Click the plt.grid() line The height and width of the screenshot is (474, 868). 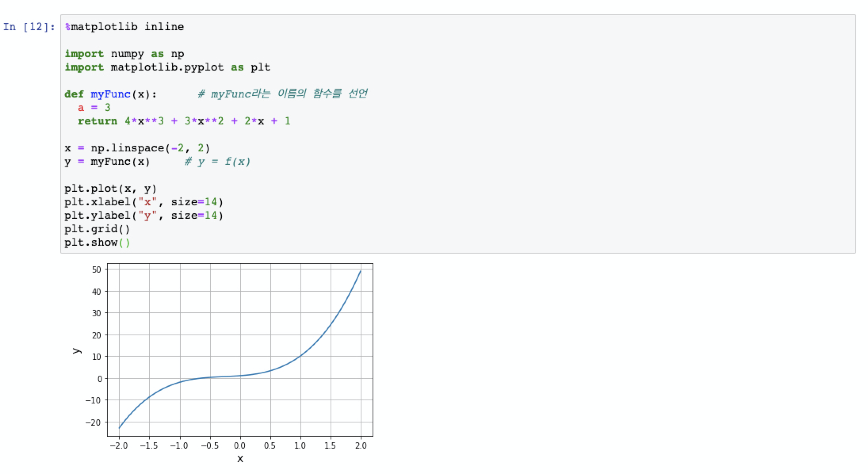point(97,229)
